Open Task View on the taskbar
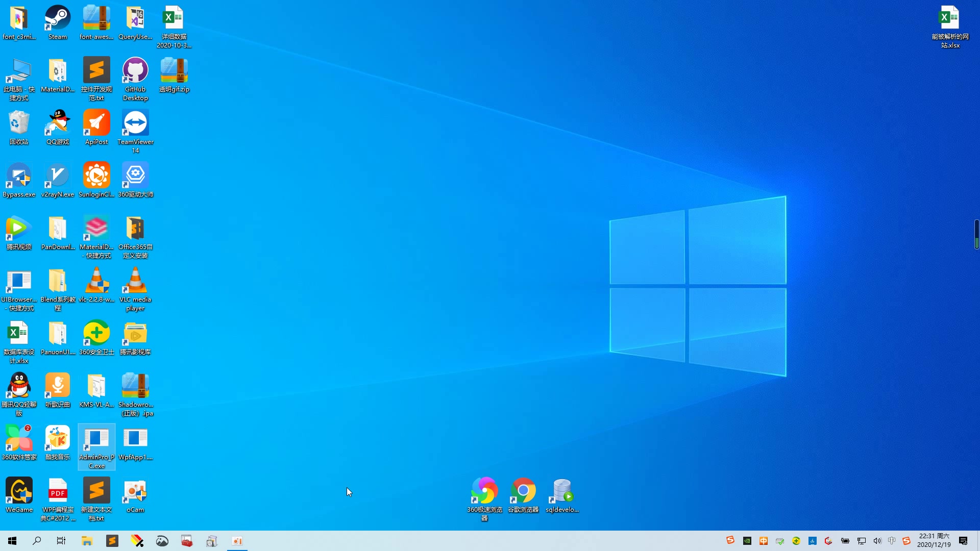 pyautogui.click(x=61, y=541)
